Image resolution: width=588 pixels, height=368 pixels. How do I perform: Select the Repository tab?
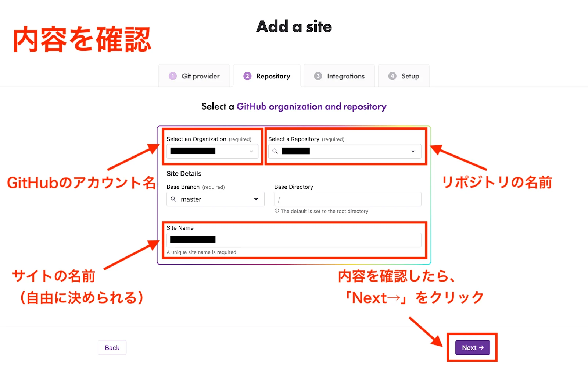tap(266, 76)
